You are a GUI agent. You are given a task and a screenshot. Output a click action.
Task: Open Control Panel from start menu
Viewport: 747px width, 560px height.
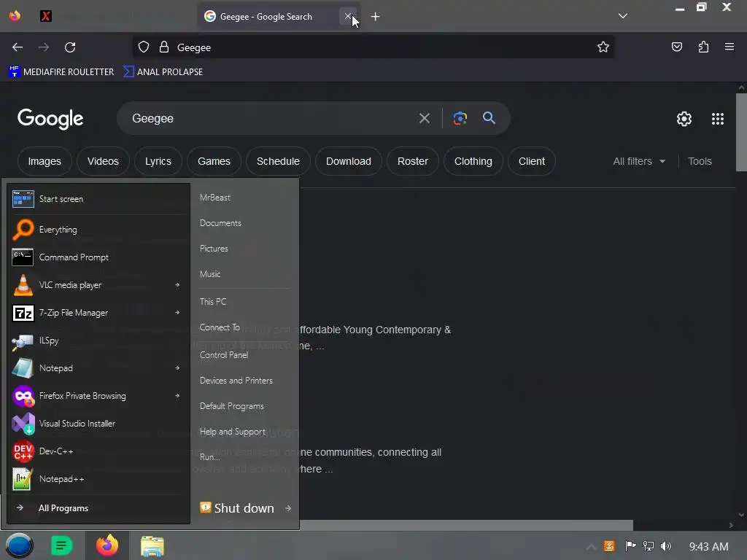(x=224, y=355)
